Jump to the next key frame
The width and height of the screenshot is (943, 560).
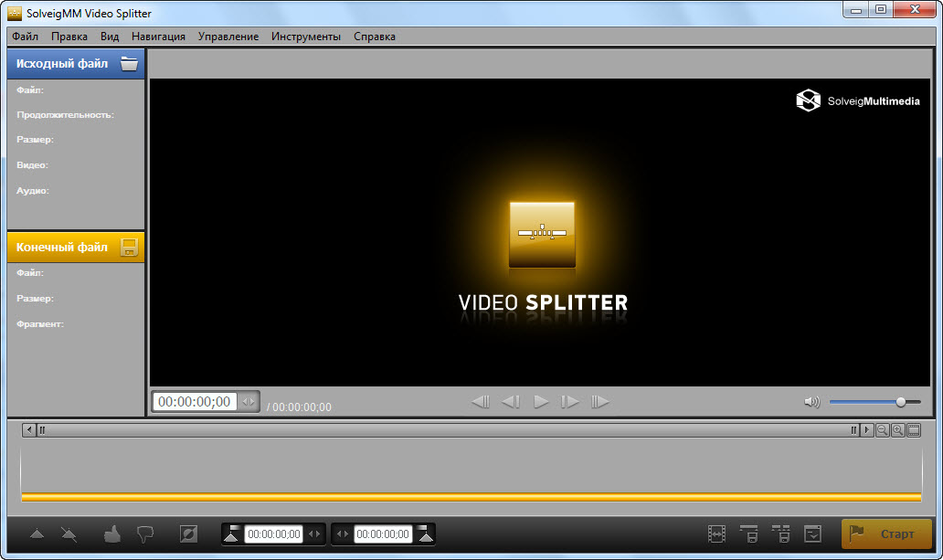coord(599,401)
